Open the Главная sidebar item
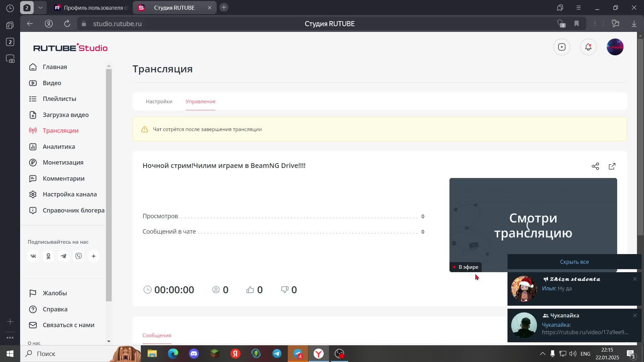This screenshot has height=362, width=644. [55, 67]
